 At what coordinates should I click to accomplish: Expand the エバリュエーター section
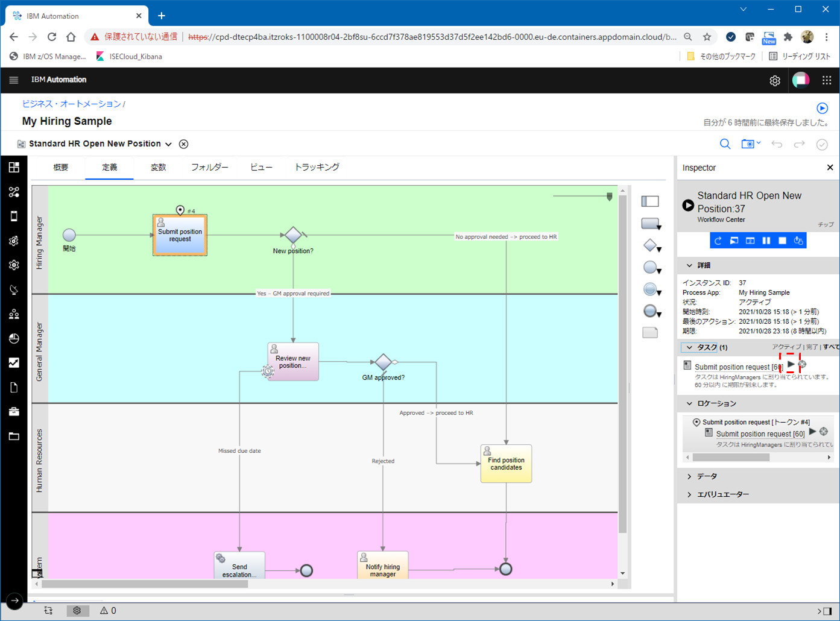click(x=690, y=494)
